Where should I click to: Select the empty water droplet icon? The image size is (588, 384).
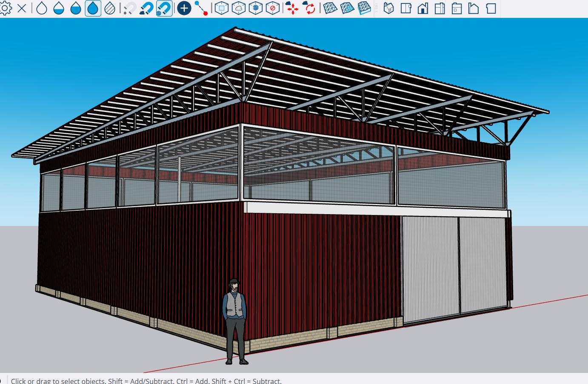pos(42,8)
